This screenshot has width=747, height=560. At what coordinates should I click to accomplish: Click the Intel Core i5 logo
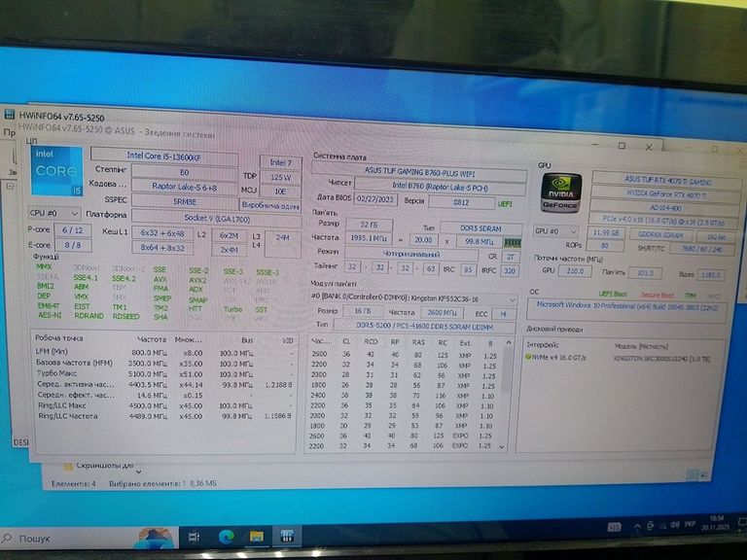tap(56, 171)
